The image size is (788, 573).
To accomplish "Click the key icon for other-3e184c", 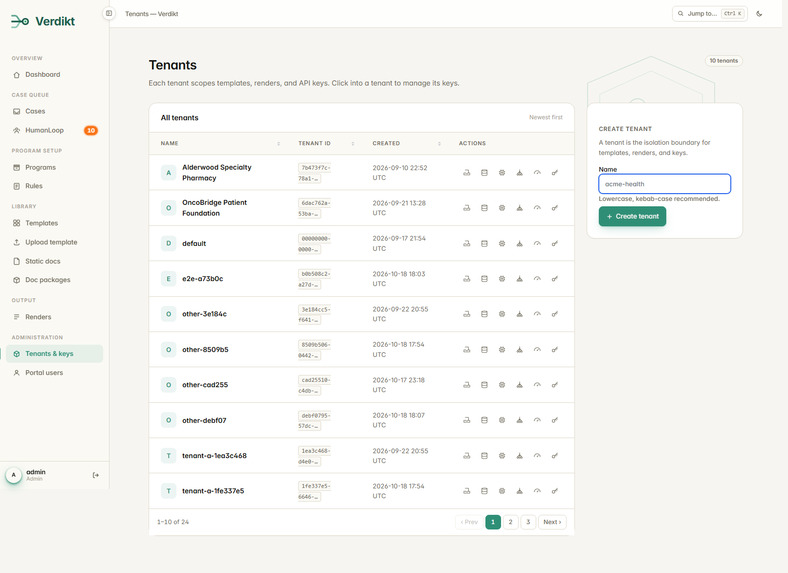I will [554, 314].
